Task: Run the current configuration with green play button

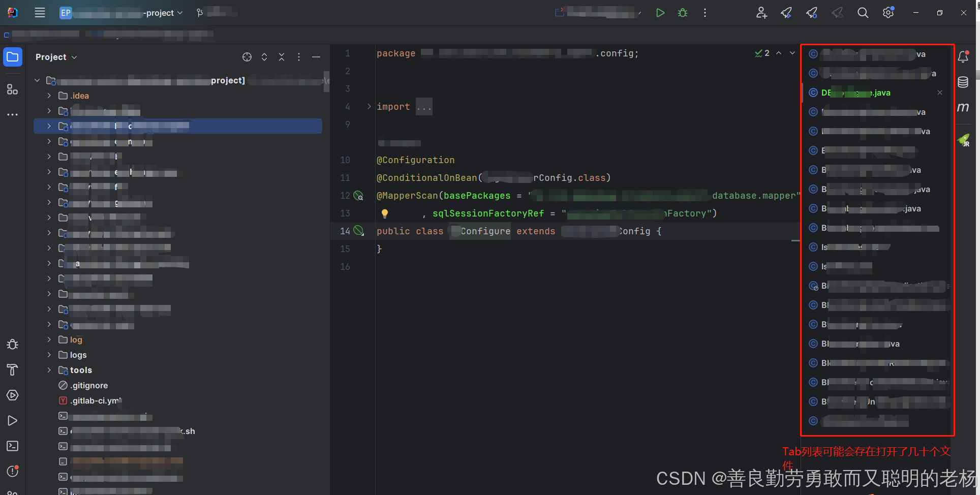Action: point(660,13)
